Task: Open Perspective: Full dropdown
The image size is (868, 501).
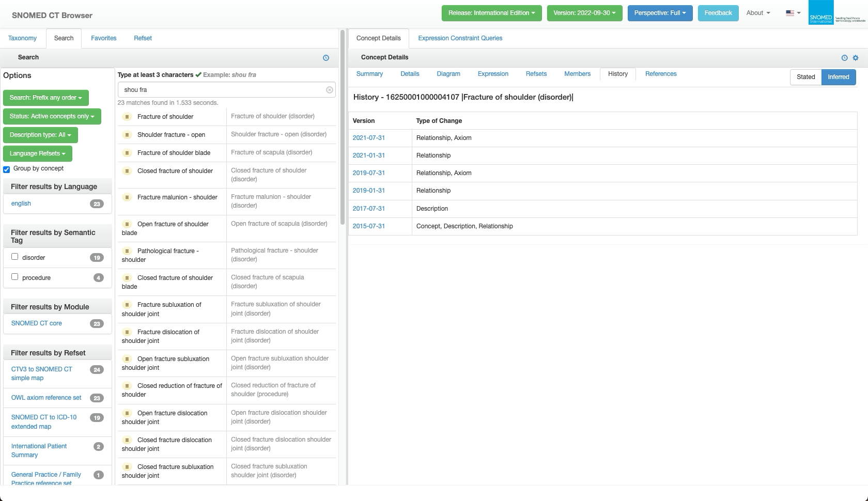Action: (660, 13)
